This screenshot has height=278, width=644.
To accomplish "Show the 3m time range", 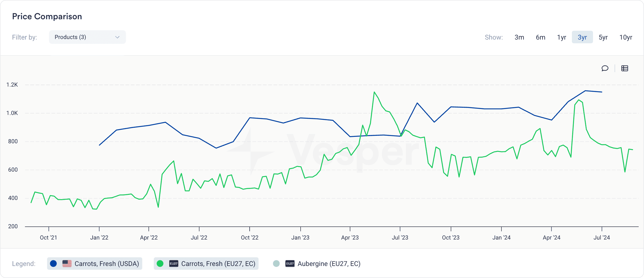I will click(x=519, y=37).
